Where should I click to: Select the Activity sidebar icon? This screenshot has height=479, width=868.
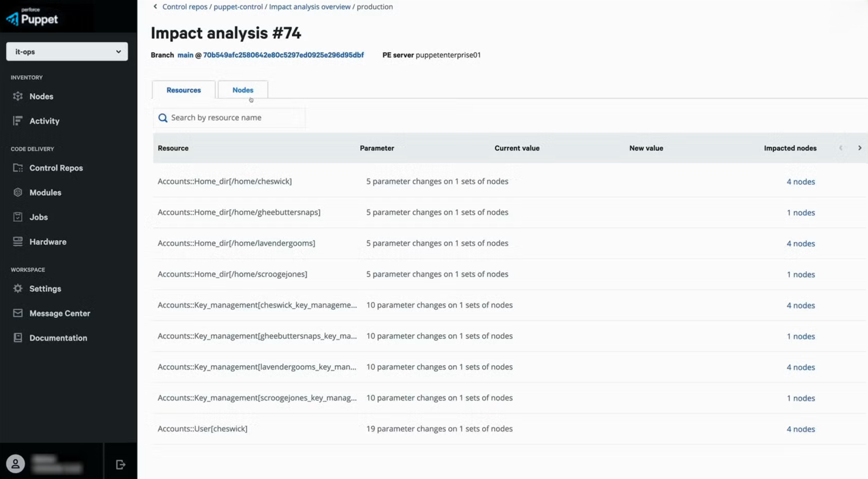pos(18,121)
